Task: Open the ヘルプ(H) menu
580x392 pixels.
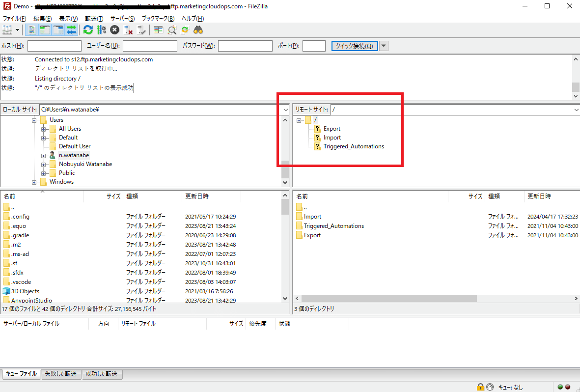Action: pyautogui.click(x=193, y=19)
